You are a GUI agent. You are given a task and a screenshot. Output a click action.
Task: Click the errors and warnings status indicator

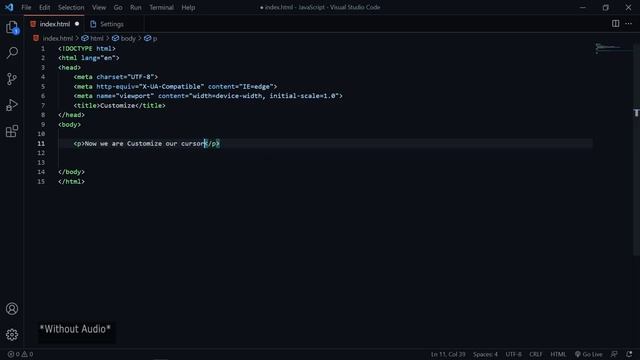point(20,354)
